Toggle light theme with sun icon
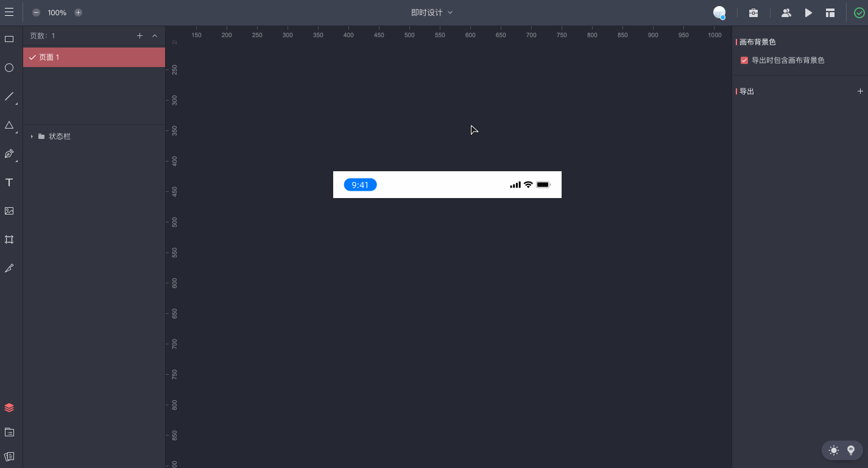Viewport: 868px width, 468px height. [x=834, y=450]
